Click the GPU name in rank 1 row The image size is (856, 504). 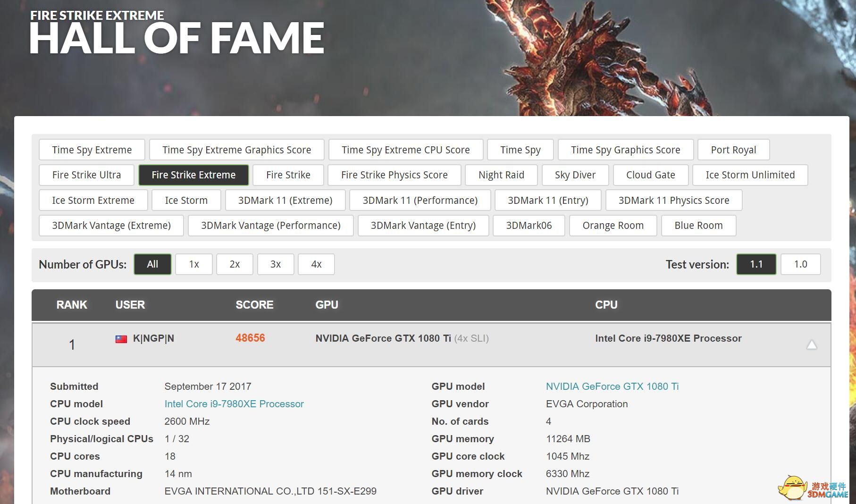(x=383, y=338)
